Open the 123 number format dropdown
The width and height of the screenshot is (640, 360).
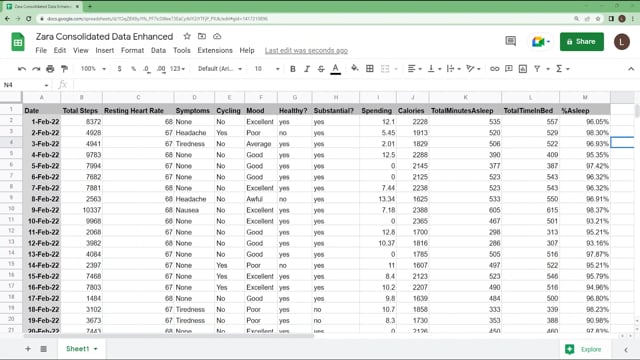pyautogui.click(x=178, y=69)
